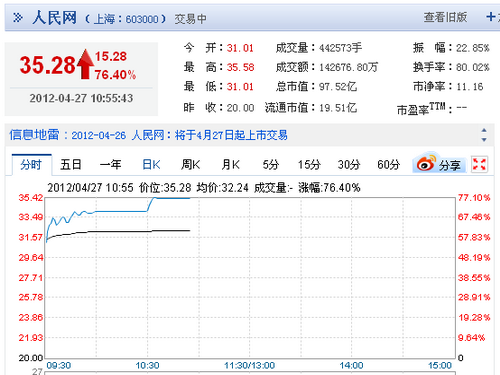The image size is (500, 375).
Task: Click the 15:00 time axis label
Action: (x=440, y=366)
